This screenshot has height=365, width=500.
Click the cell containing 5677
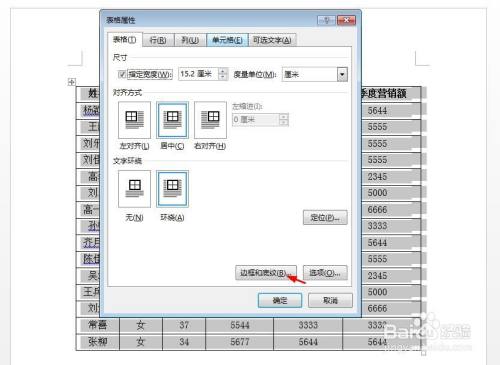[240, 342]
